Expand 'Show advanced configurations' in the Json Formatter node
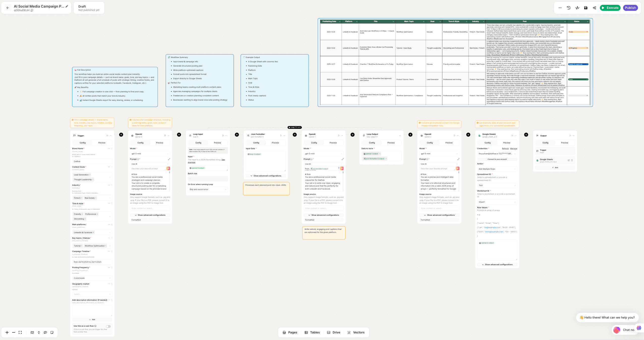Viewport: 644px width, 340px height. tap(266, 176)
